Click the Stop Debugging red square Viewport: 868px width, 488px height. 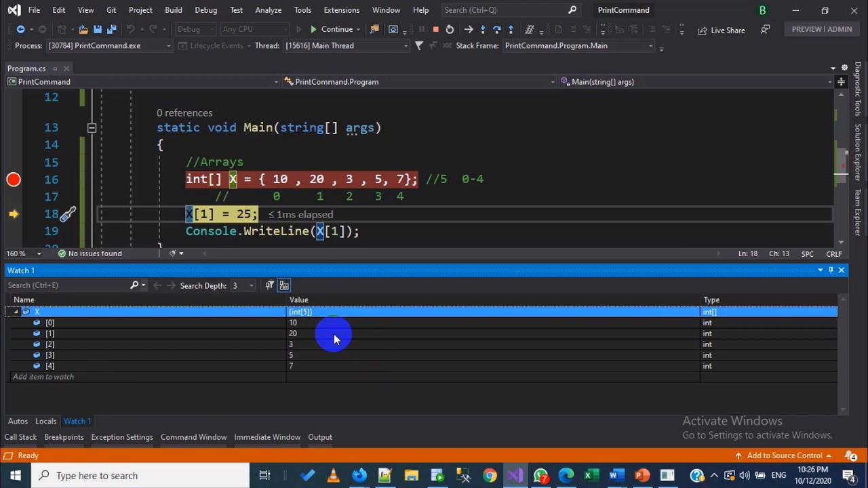tap(435, 29)
